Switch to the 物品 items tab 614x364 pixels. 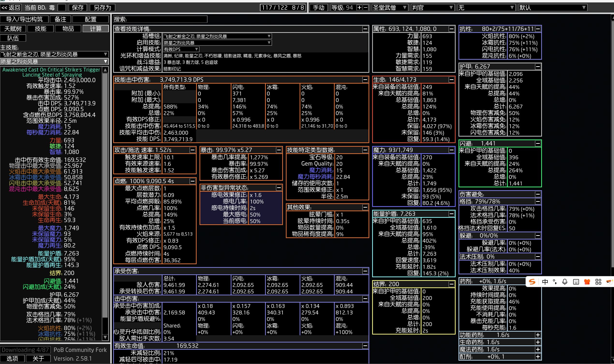(x=68, y=29)
